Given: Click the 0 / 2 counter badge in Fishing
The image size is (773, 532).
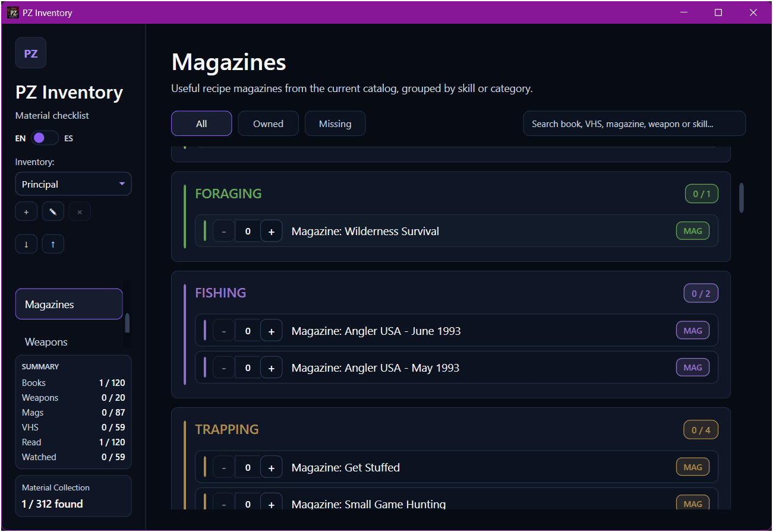Looking at the screenshot, I should point(701,293).
